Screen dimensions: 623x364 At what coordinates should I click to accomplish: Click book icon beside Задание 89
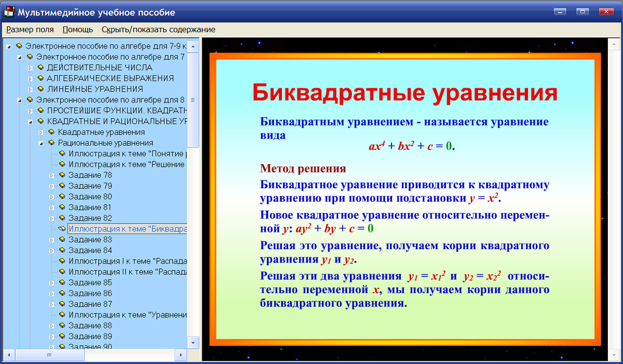click(62, 337)
